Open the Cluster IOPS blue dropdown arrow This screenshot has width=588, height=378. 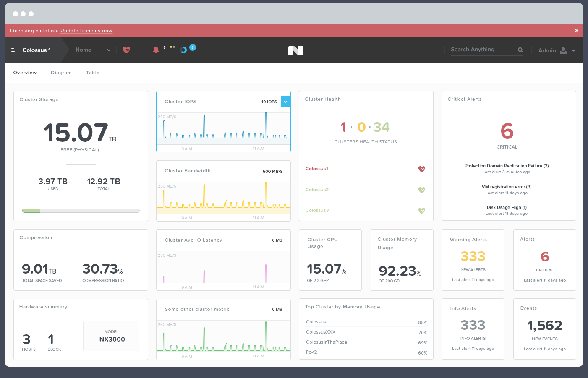(285, 102)
